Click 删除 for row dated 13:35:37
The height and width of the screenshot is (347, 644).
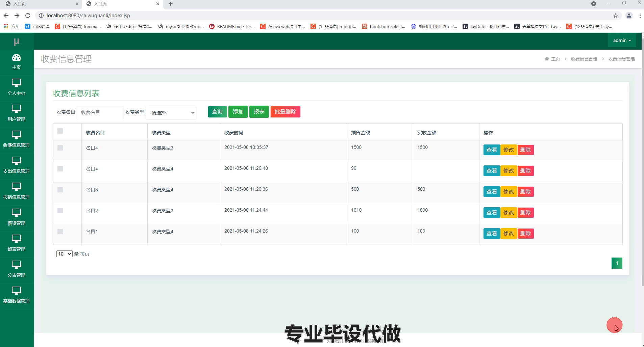(525, 150)
